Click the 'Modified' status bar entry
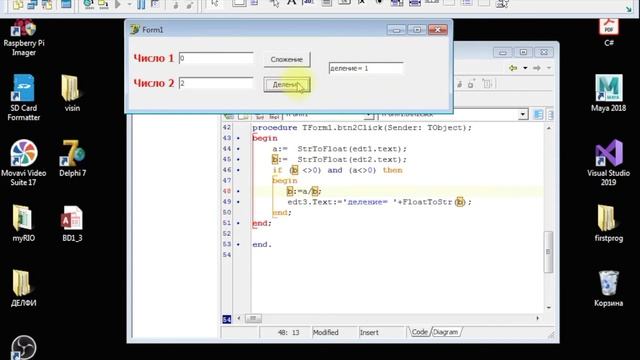 pyautogui.click(x=326, y=332)
